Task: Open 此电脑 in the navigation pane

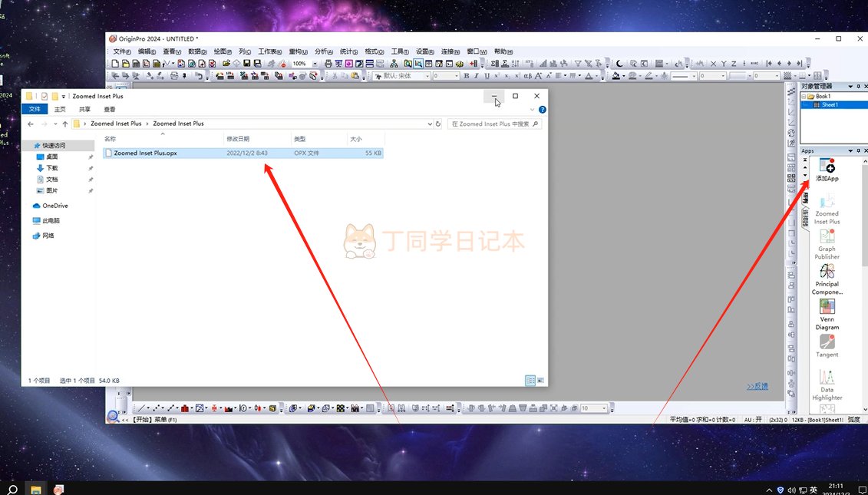Action: [51, 220]
